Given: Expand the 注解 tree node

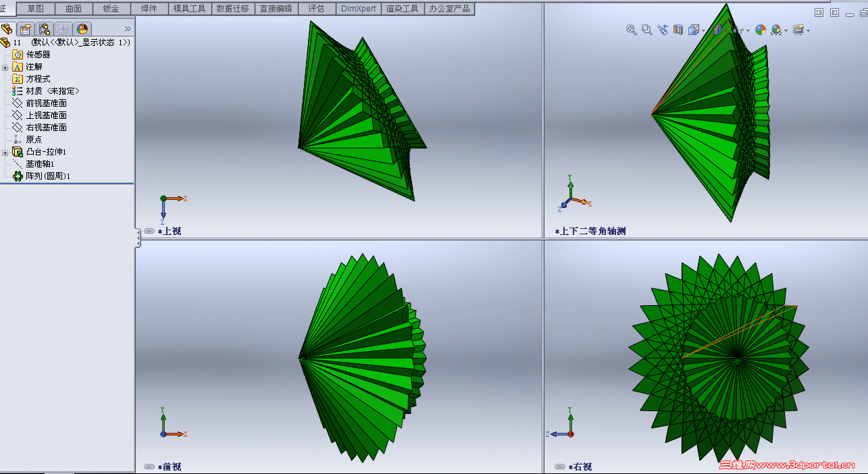Looking at the screenshot, I should point(5,67).
